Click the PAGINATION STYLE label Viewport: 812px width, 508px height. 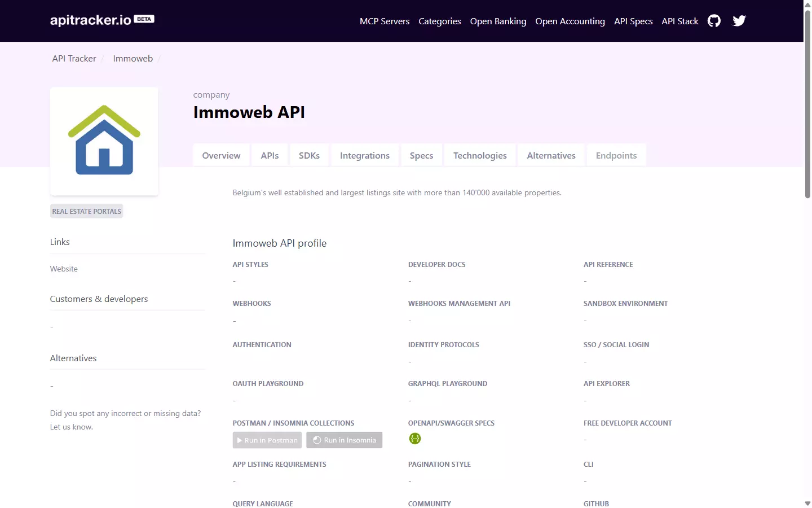[439, 464]
